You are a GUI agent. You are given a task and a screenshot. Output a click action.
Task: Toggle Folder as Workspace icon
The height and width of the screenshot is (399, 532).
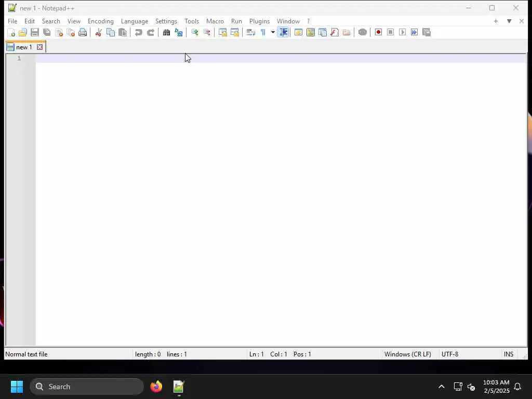point(347,32)
